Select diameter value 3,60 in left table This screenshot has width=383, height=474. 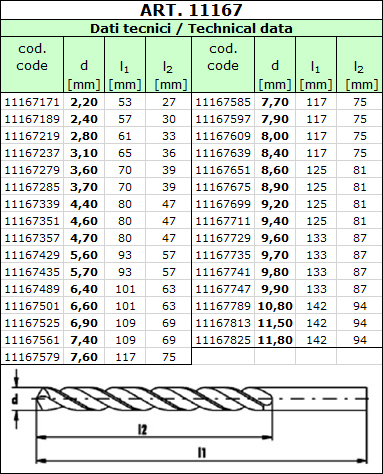[84, 170]
